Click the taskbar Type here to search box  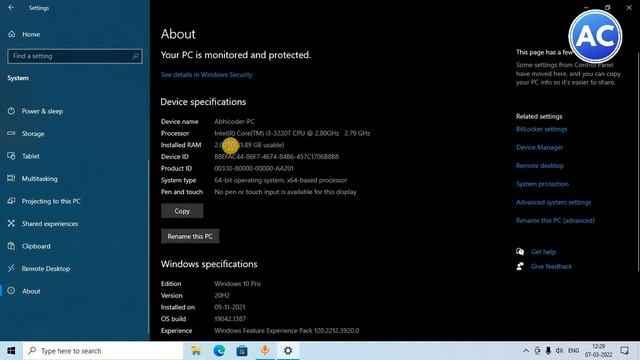coord(103,351)
